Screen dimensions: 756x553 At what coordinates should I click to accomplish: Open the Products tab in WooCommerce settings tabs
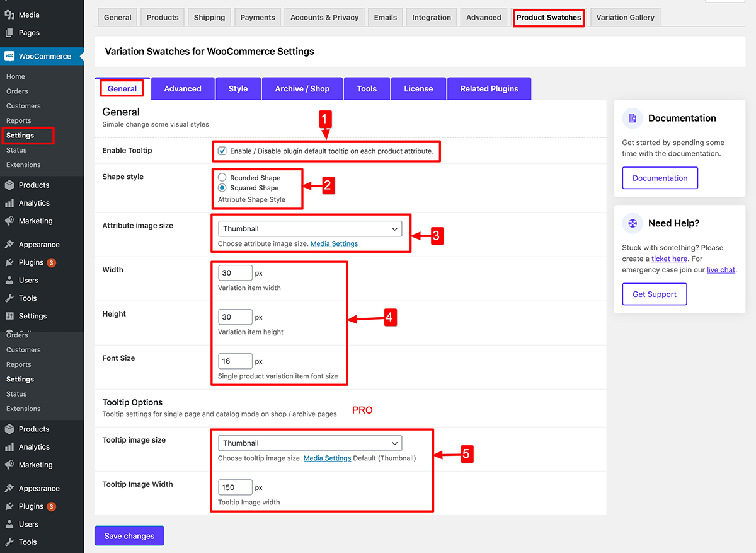pos(163,18)
